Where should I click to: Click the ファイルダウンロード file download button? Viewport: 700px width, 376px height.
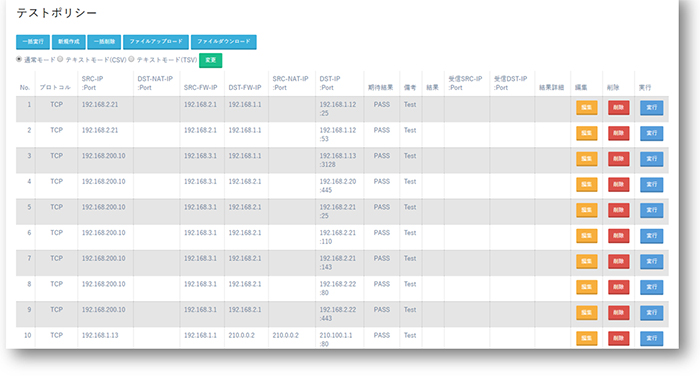(x=224, y=42)
